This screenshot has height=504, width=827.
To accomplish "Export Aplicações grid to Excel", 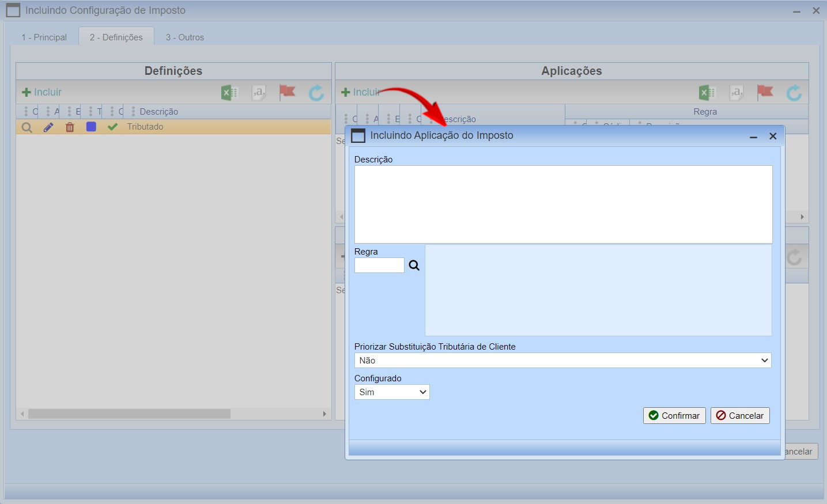I will pyautogui.click(x=707, y=92).
